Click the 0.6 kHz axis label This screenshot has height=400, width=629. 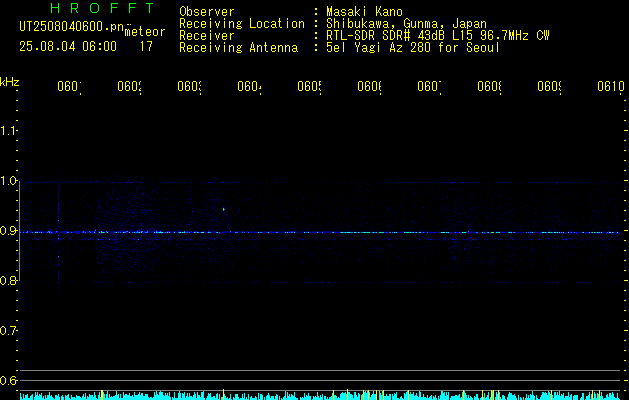click(x=8, y=380)
